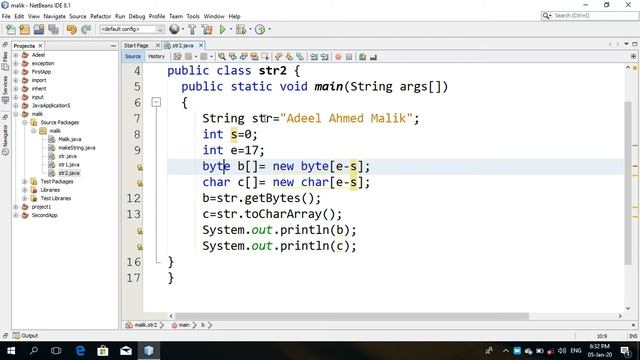
Task: Expand the FirstApp project node
Action: tap(16, 72)
